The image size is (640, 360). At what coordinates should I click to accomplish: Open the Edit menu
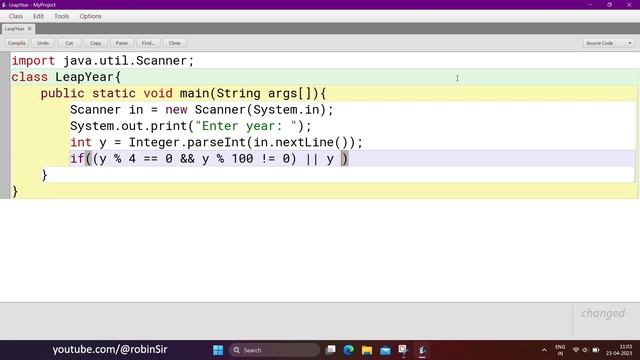click(x=38, y=16)
